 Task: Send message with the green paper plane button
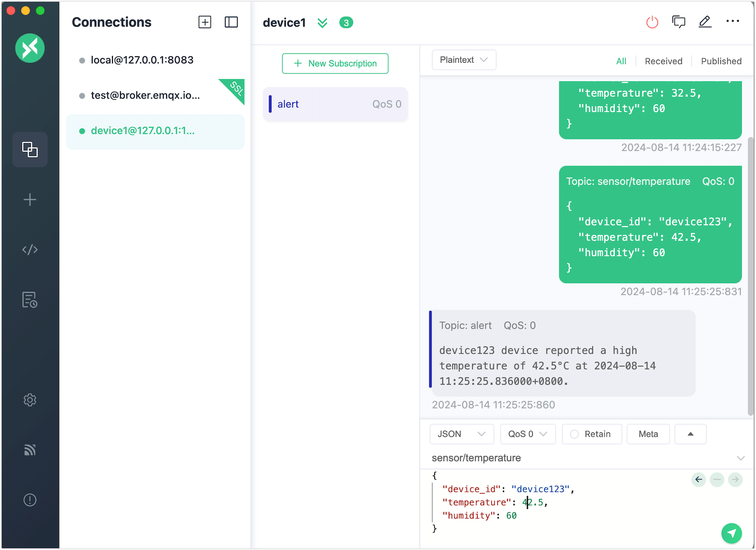click(x=731, y=533)
